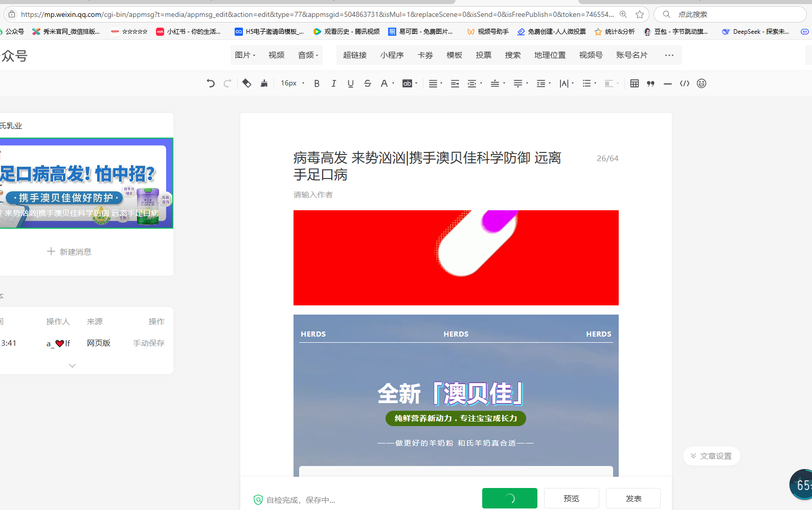Insert a 地理位置 location
Screen dimensions: 812x510
(550, 55)
